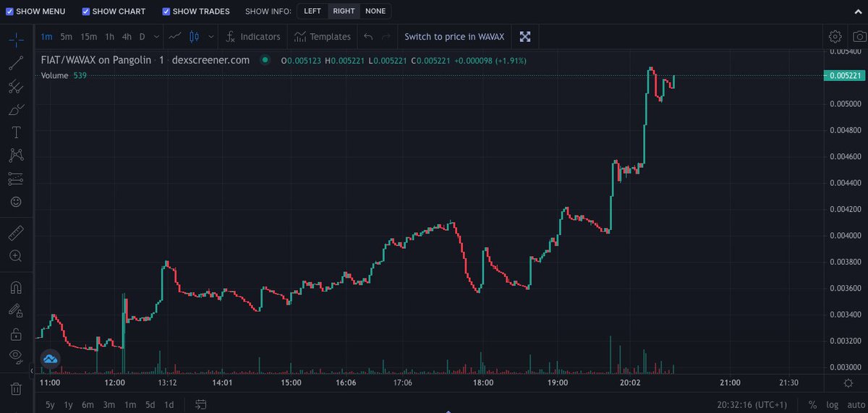The width and height of the screenshot is (868, 413).
Task: Set date range to 1y
Action: pos(69,404)
